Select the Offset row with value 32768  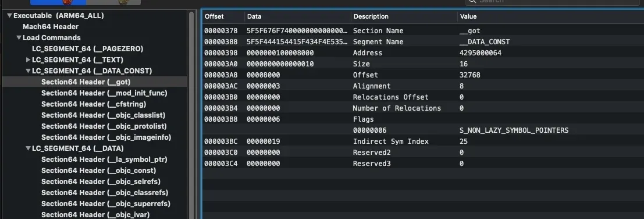click(423, 75)
